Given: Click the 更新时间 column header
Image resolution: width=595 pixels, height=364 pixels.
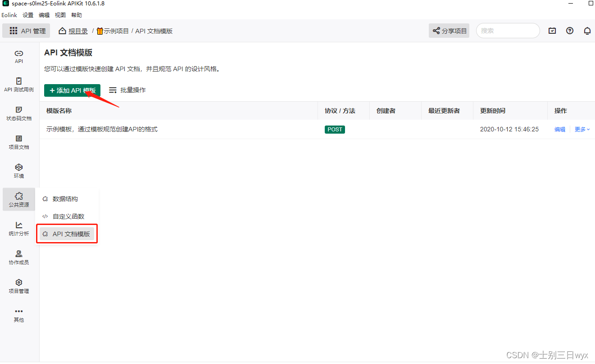Looking at the screenshot, I should [493, 111].
